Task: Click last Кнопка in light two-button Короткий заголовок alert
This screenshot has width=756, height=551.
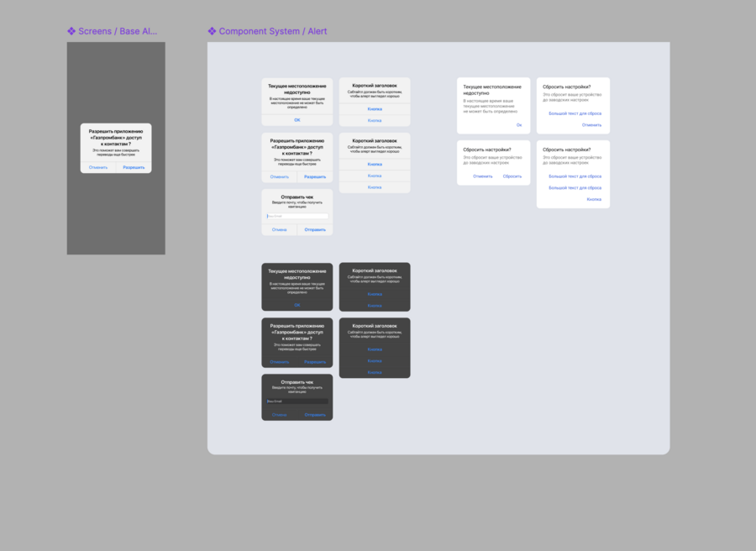Action: point(375,120)
